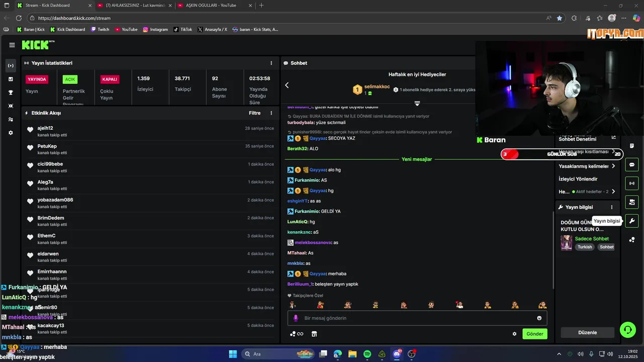Screen dimensions: 644x362
Task: Click the Sohbet tag in stream info
Action: (x=607, y=247)
